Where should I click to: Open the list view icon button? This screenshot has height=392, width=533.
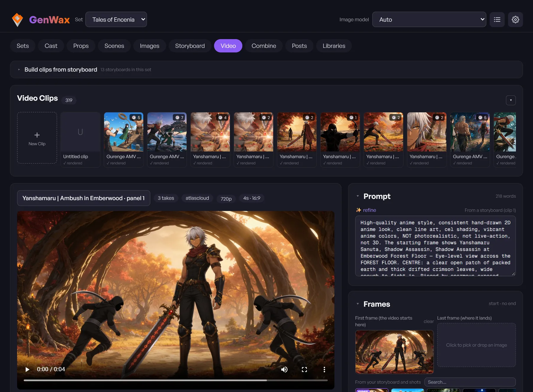pyautogui.click(x=497, y=20)
